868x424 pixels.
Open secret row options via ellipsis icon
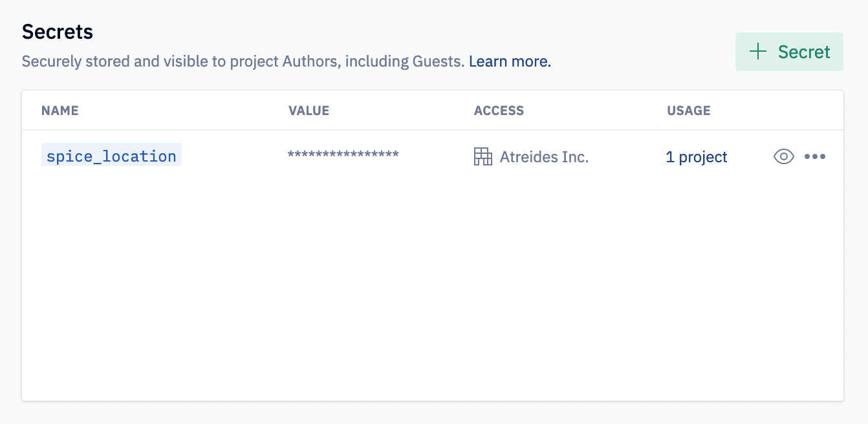click(816, 156)
